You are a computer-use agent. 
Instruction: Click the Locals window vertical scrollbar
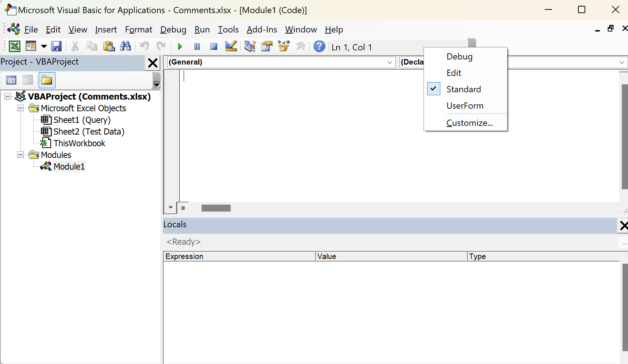[625, 307]
